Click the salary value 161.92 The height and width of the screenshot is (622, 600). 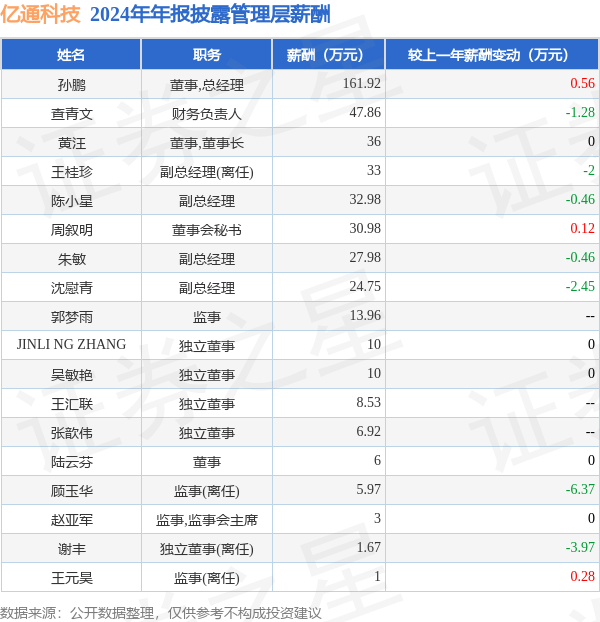[362, 83]
